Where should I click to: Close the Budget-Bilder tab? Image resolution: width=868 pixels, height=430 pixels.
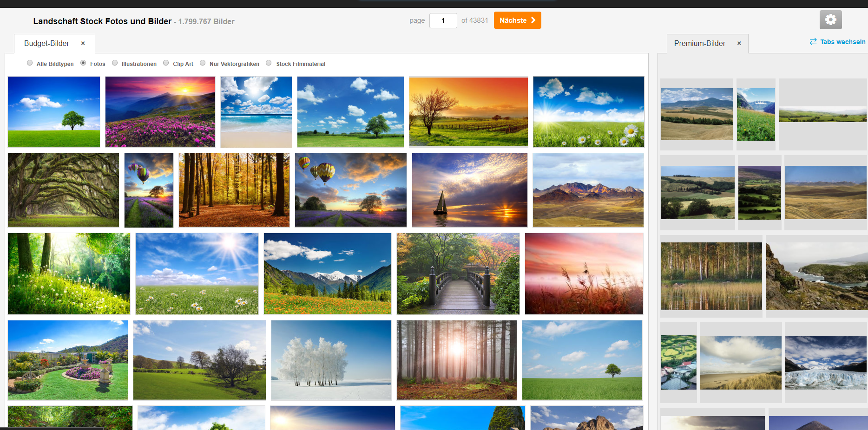pos(83,43)
